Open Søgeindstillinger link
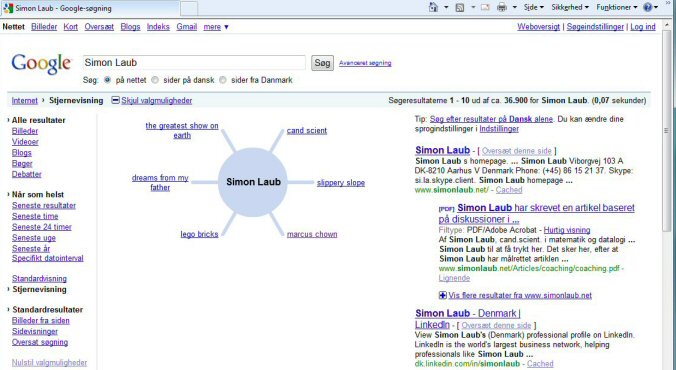Viewport: 676px width, 370px height. click(x=595, y=27)
